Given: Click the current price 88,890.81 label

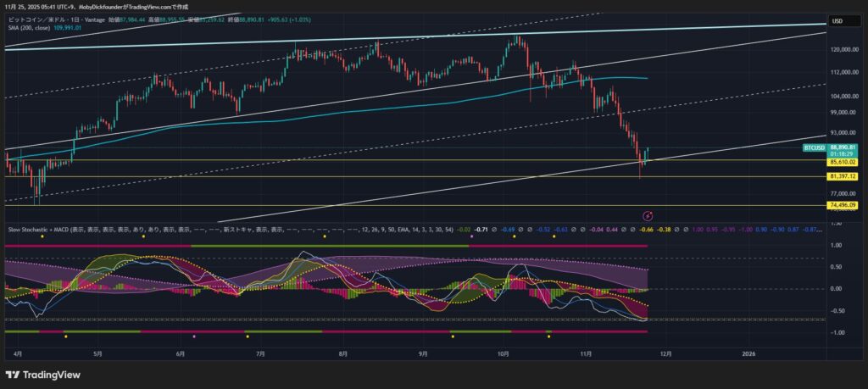Looking at the screenshot, I should click(843, 147).
